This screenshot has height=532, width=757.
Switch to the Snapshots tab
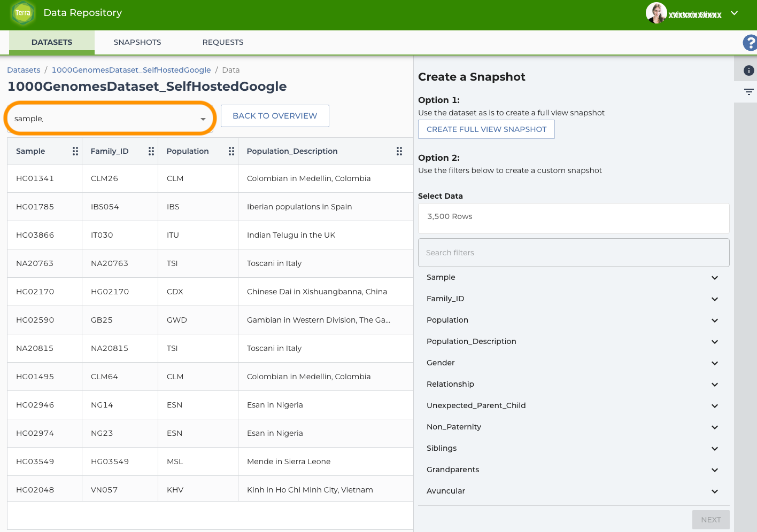click(137, 42)
